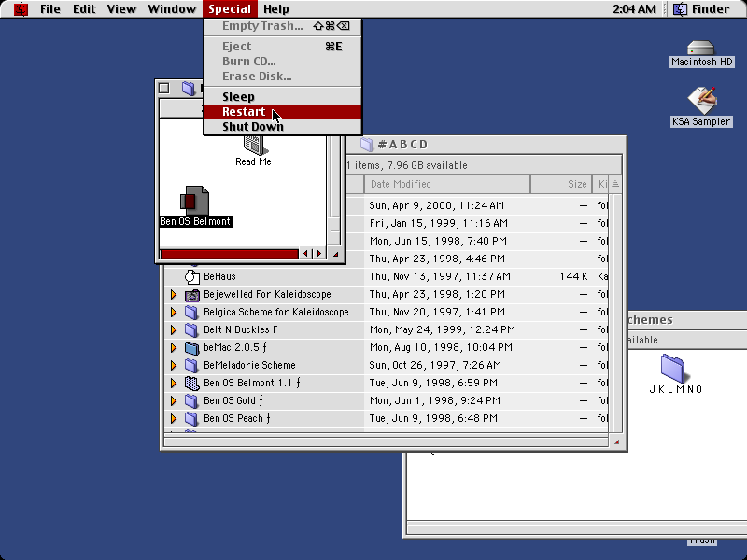Select the Belt N Buckles F folder icon
The width and height of the screenshot is (747, 560).
192,330
